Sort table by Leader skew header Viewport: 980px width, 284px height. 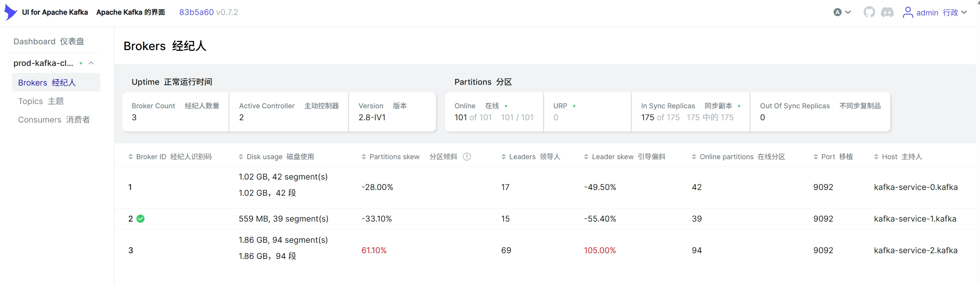pos(625,157)
